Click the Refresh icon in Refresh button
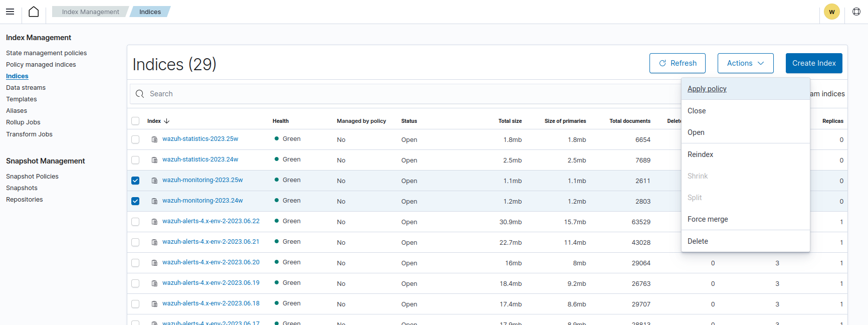Viewport: 868px width, 325px height. 663,63
